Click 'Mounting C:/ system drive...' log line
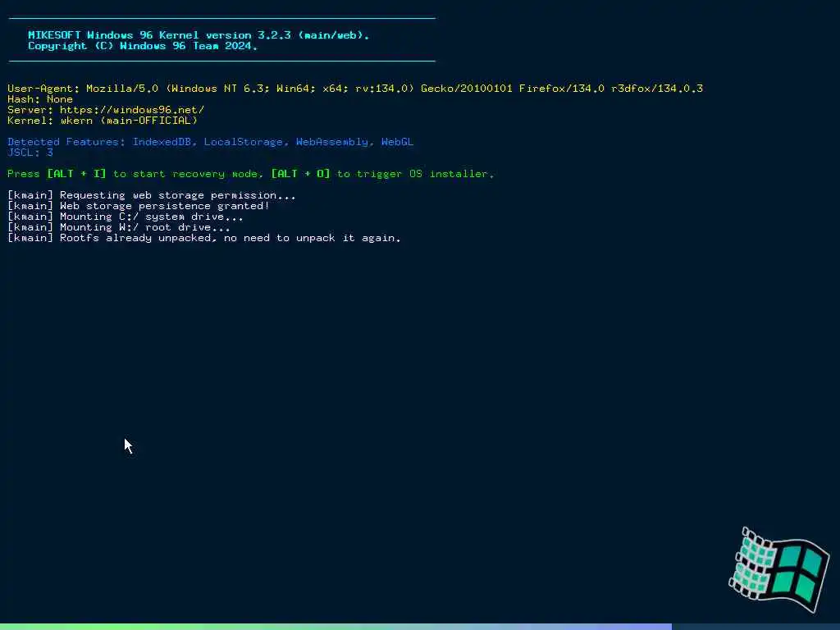This screenshot has width=840, height=630. [126, 217]
